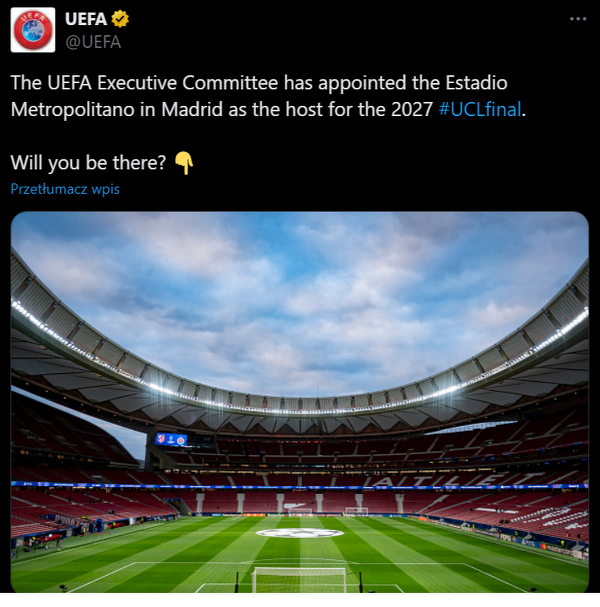Click the @UEFA handle
The height and width of the screenshot is (607, 600).
pos(93,42)
